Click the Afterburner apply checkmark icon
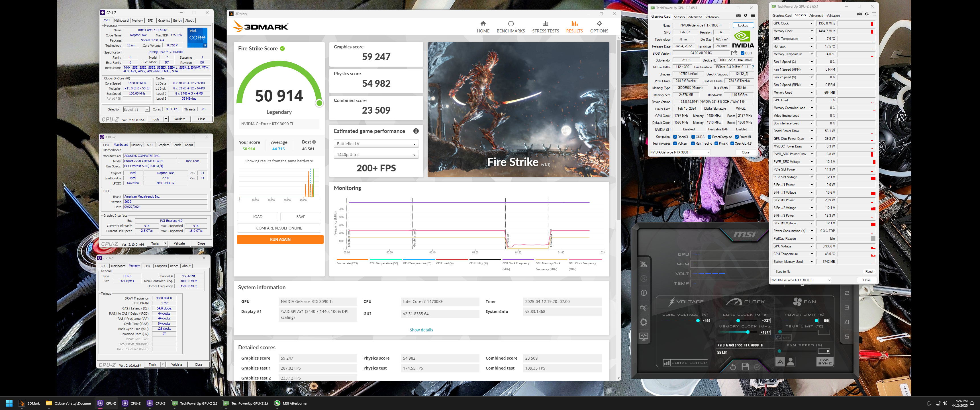 pyautogui.click(x=757, y=367)
